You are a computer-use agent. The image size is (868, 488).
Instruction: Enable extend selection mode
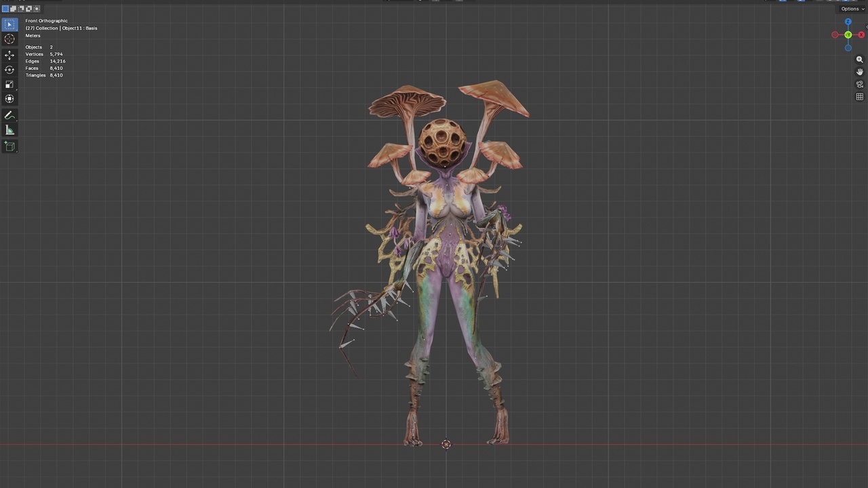pos(13,9)
